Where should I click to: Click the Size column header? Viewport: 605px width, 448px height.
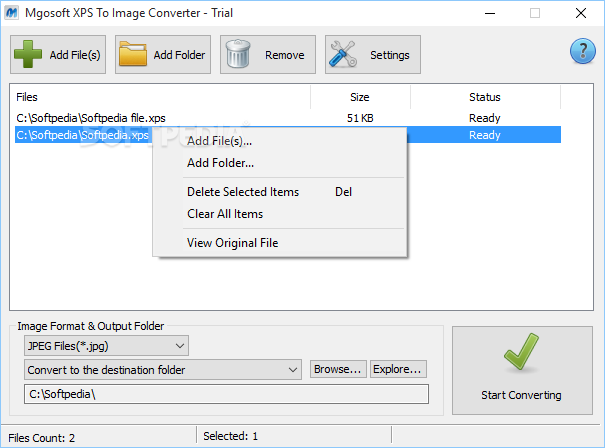[360, 97]
